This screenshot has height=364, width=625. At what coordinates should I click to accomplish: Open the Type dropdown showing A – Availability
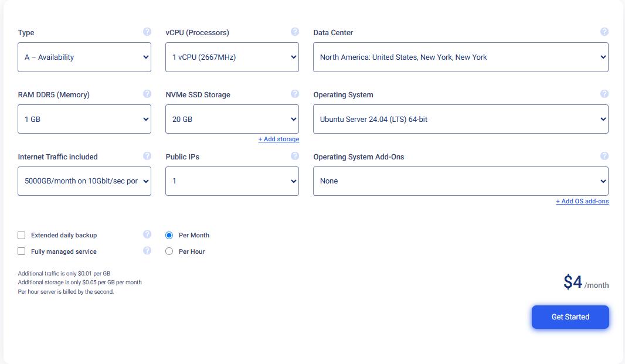click(x=84, y=57)
